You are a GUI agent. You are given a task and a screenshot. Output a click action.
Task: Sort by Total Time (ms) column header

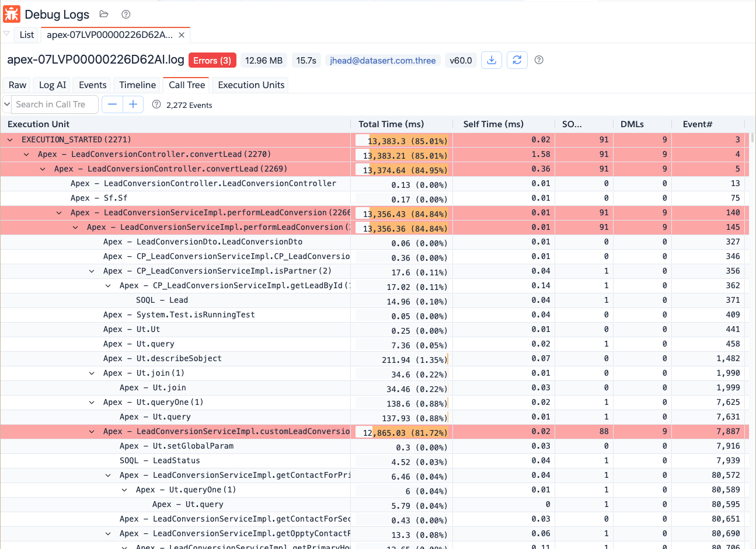pos(391,124)
